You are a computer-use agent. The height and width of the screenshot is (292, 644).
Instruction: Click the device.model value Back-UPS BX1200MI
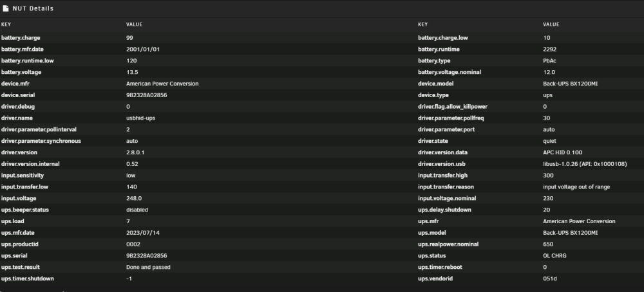point(570,84)
